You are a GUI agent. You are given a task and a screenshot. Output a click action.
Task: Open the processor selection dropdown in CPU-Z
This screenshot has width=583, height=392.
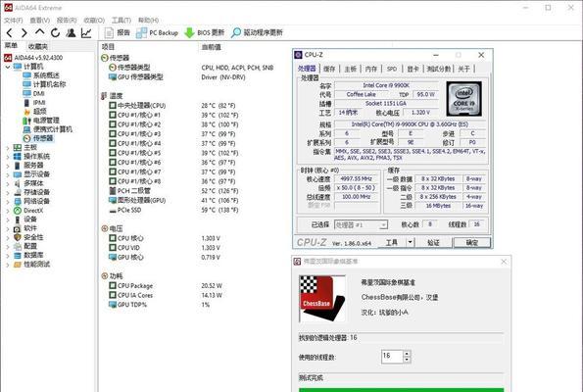(x=383, y=225)
